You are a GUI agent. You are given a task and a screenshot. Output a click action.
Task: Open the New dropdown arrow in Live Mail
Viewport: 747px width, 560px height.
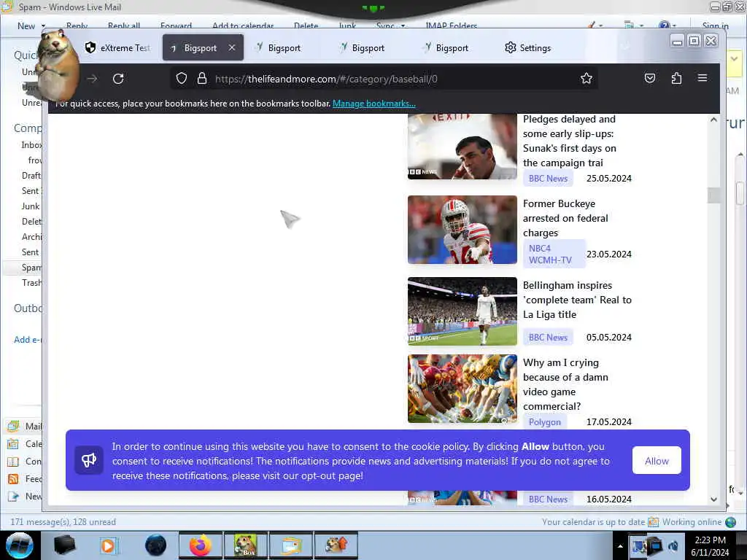coord(43,26)
